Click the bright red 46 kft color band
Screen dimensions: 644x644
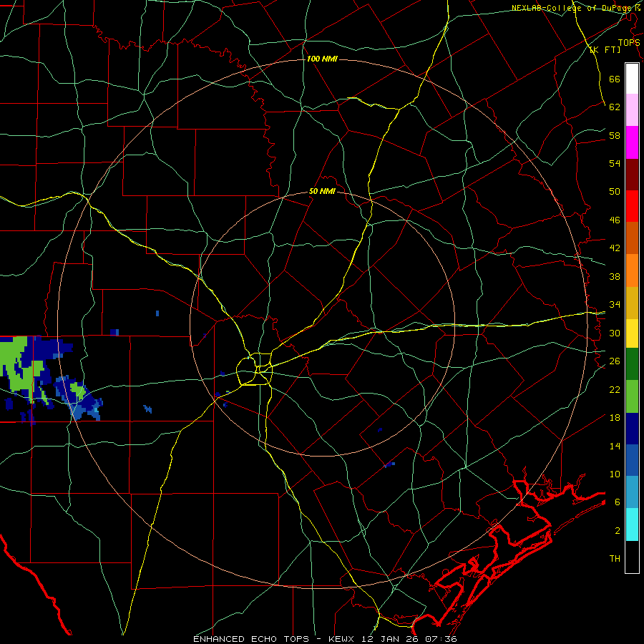point(632,206)
